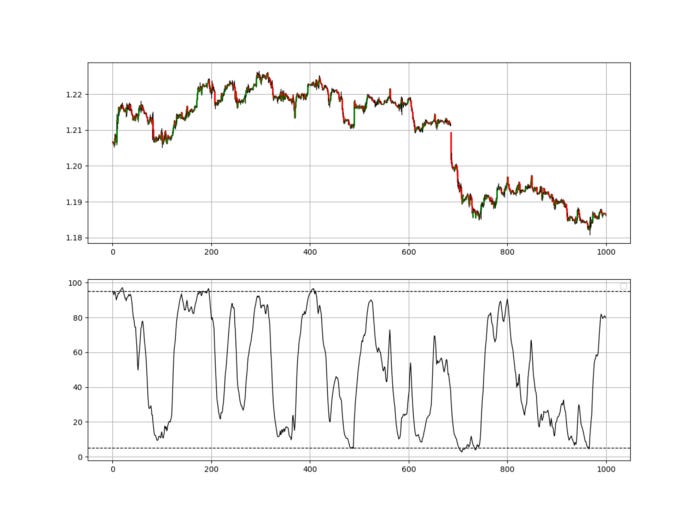The image size is (700, 517).
Task: Pick the 800 tick label under the oscillator chart
Action: point(507,469)
